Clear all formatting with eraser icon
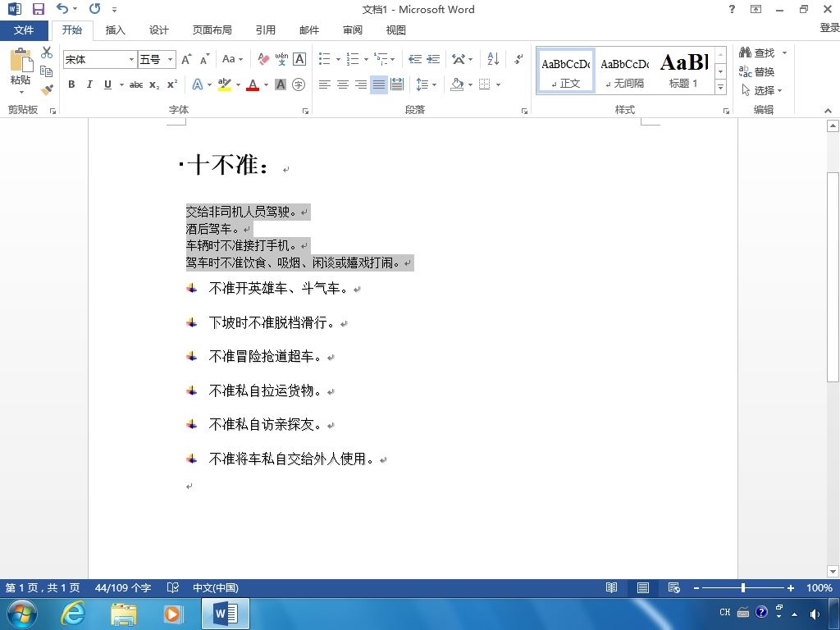 [x=263, y=59]
